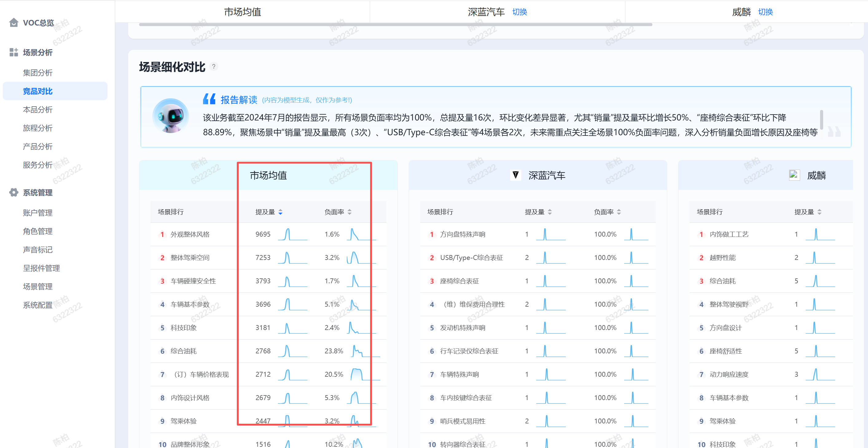Sort 深蓝汽车 table by 提及量
The height and width of the screenshot is (448, 868).
(550, 212)
